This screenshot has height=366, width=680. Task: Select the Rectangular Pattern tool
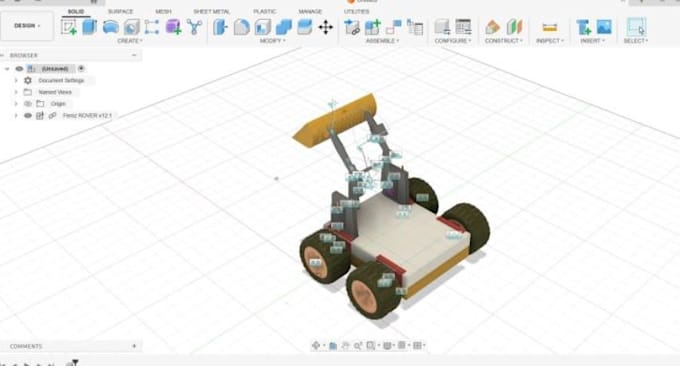pos(152,27)
